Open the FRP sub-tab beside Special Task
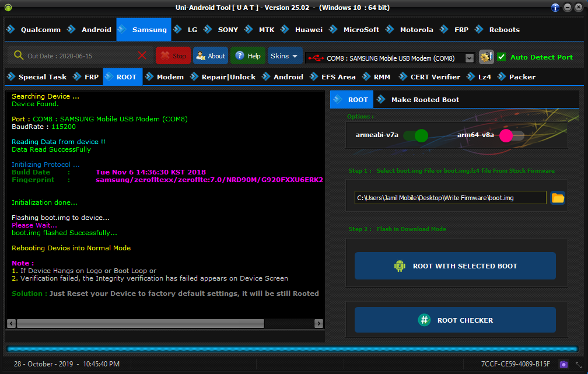Image resolution: width=588 pixels, height=374 pixels. [86, 77]
